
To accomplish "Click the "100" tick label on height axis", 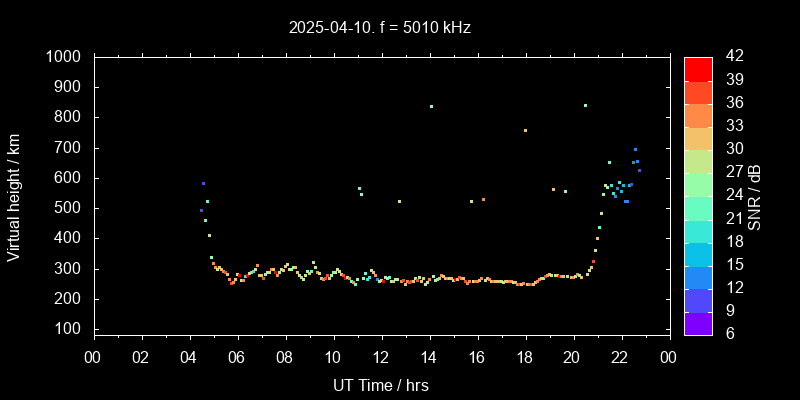I will click(73, 329).
